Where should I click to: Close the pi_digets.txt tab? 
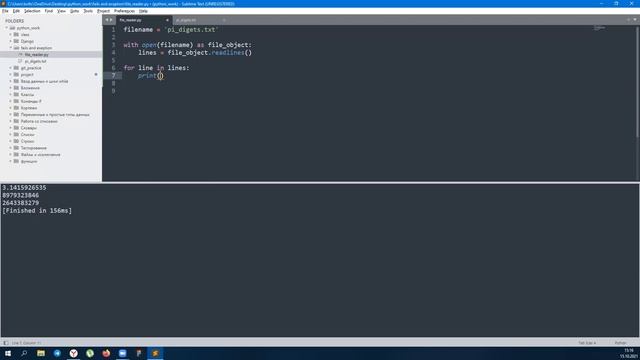click(224, 20)
